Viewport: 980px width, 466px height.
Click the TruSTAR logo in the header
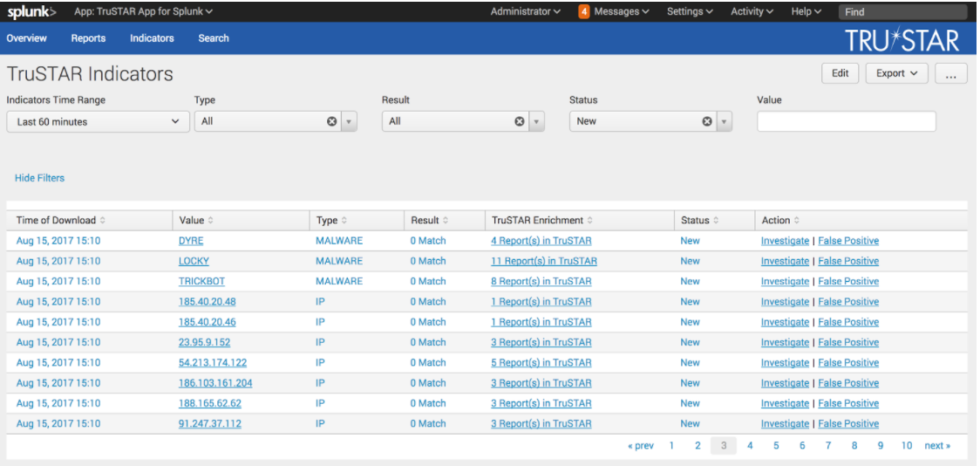tap(902, 40)
